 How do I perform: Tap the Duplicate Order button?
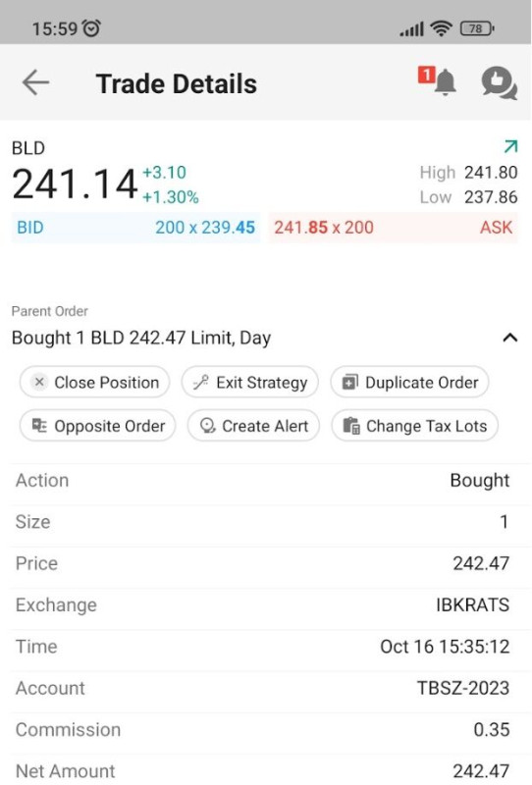(x=409, y=383)
